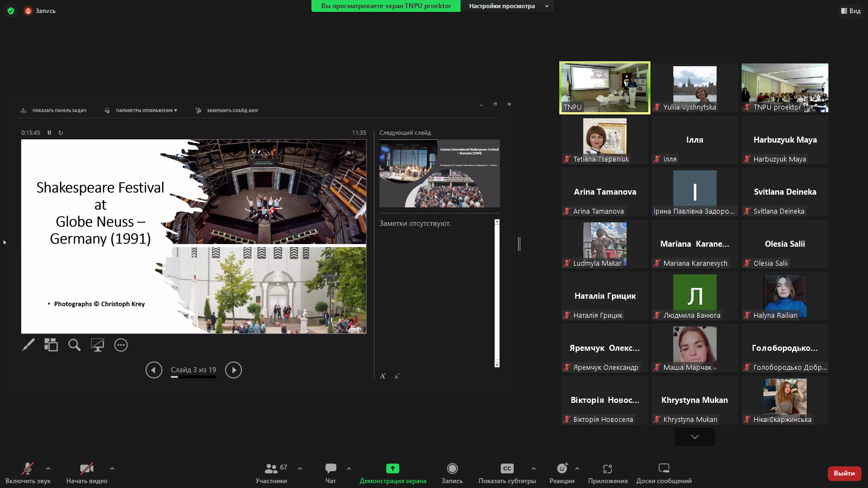Click the magnifier zoom into slide icon
Screen dimensions: 868x488
(74, 345)
